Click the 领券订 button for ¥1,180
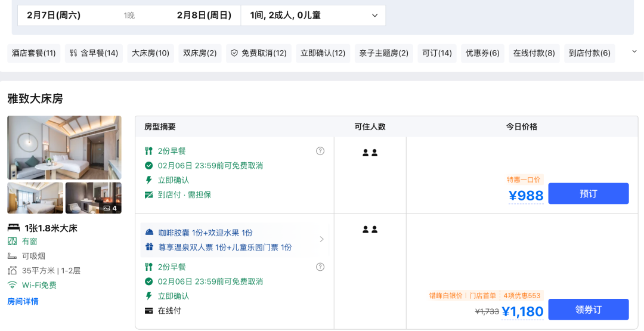The image size is (644, 331). click(x=589, y=310)
